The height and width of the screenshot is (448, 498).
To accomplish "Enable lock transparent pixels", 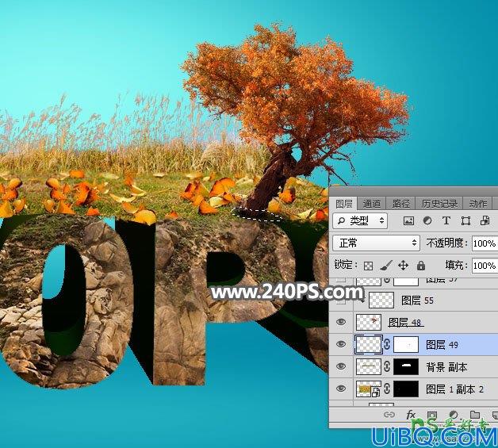I will tap(369, 266).
